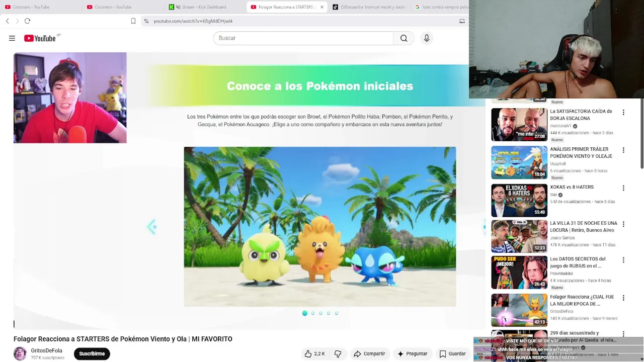This screenshot has width=644, height=362.
Task: Open Borja Escalona video thumbnail
Action: point(519,125)
